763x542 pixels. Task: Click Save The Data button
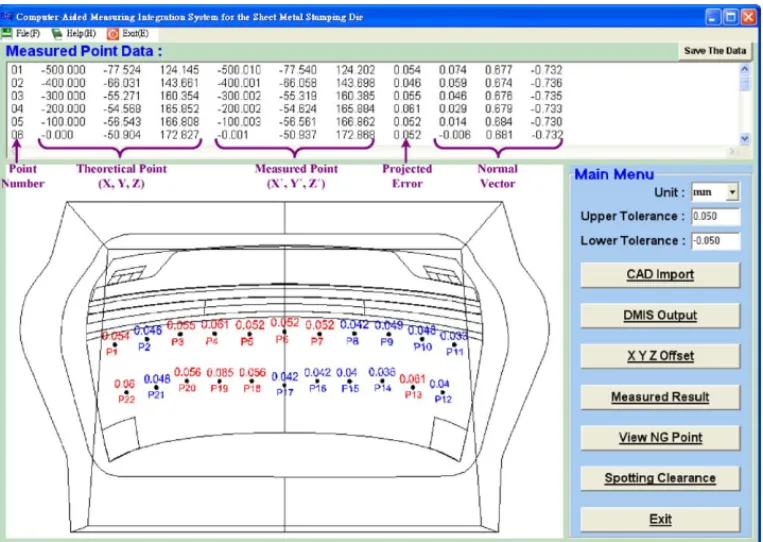tap(715, 51)
